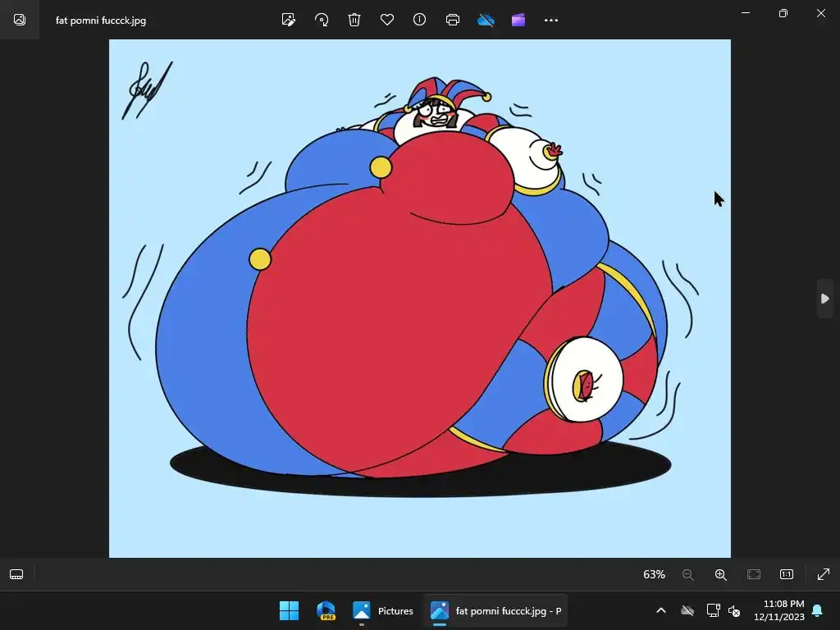Open the Edit image tool
The height and width of the screenshot is (630, 840).
288,20
